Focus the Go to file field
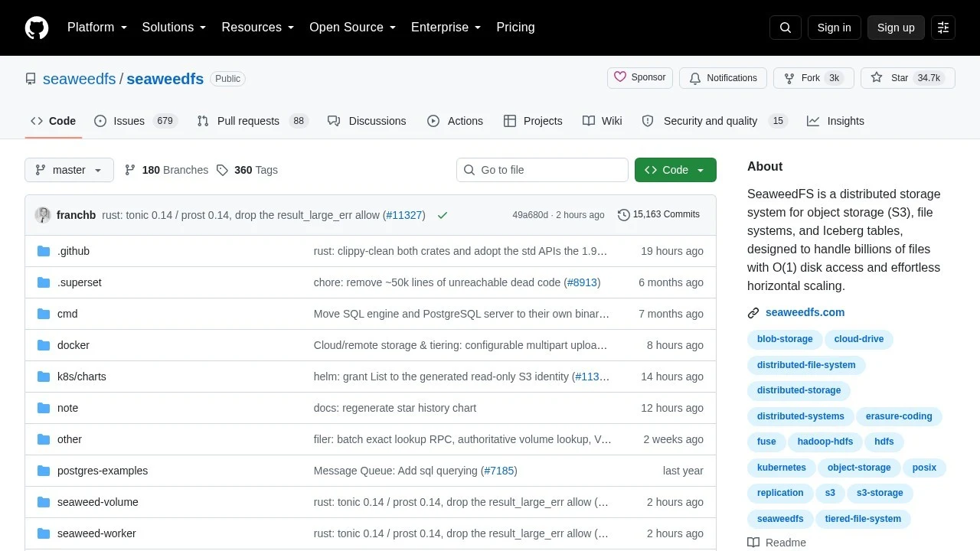Viewport: 980px width, 551px height. point(542,170)
